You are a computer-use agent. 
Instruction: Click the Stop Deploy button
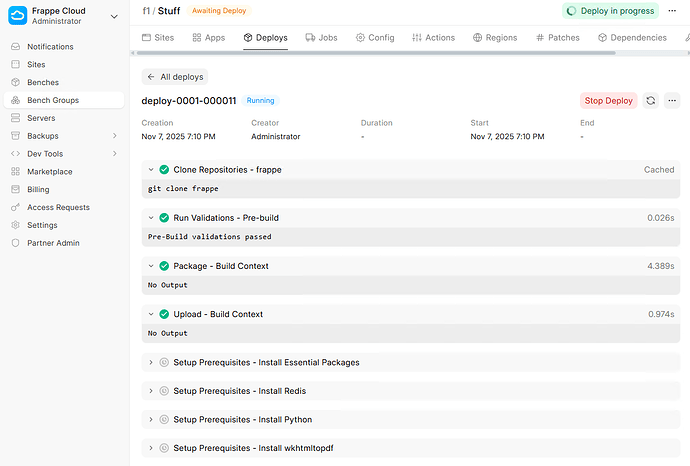pyautogui.click(x=608, y=101)
